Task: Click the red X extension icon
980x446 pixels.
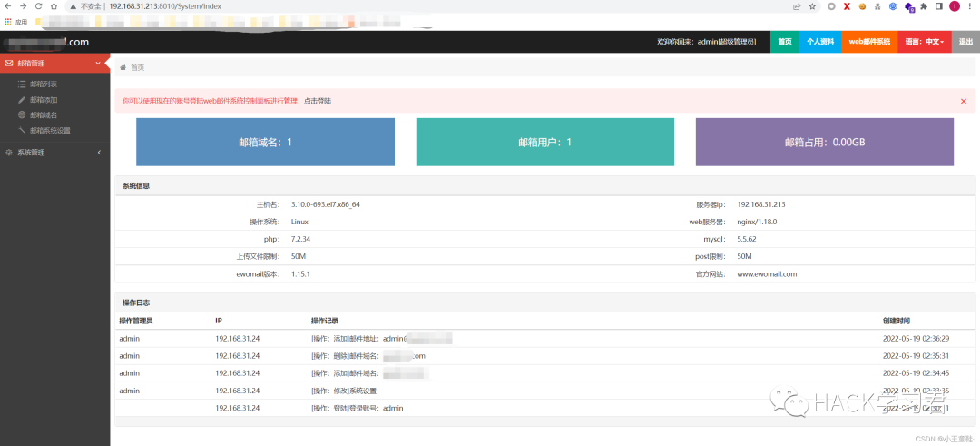Action: pyautogui.click(x=847, y=6)
